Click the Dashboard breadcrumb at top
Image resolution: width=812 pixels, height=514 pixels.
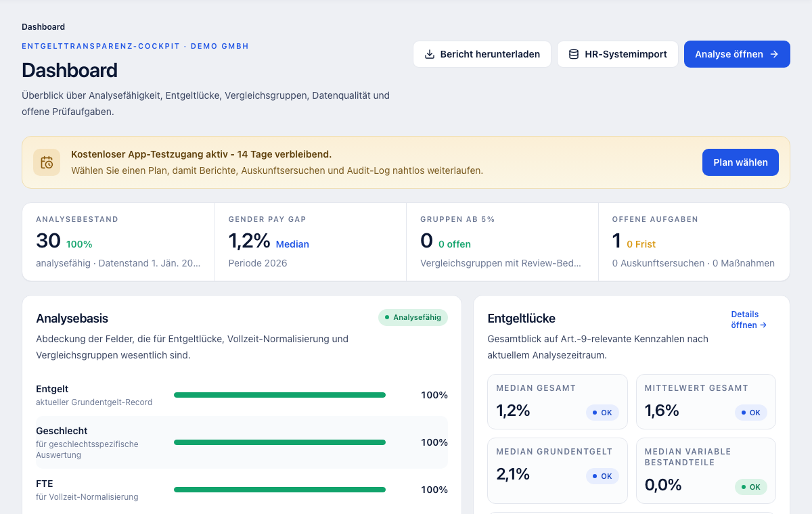click(43, 27)
